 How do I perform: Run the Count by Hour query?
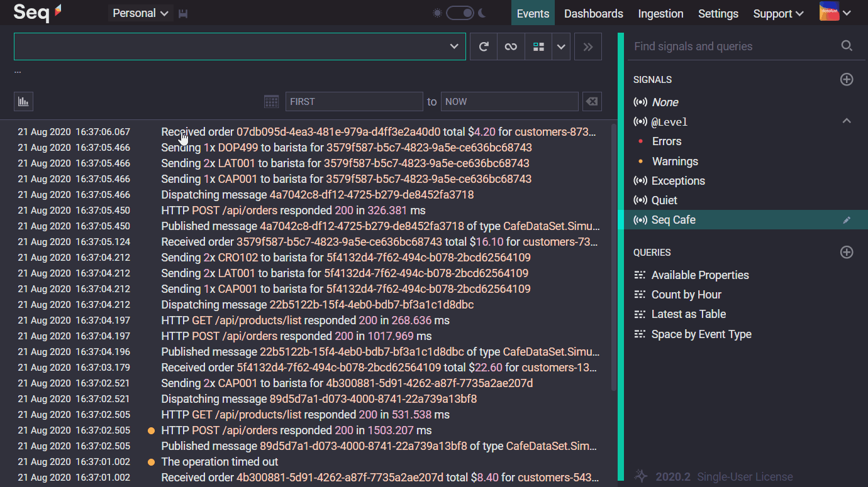pyautogui.click(x=686, y=295)
